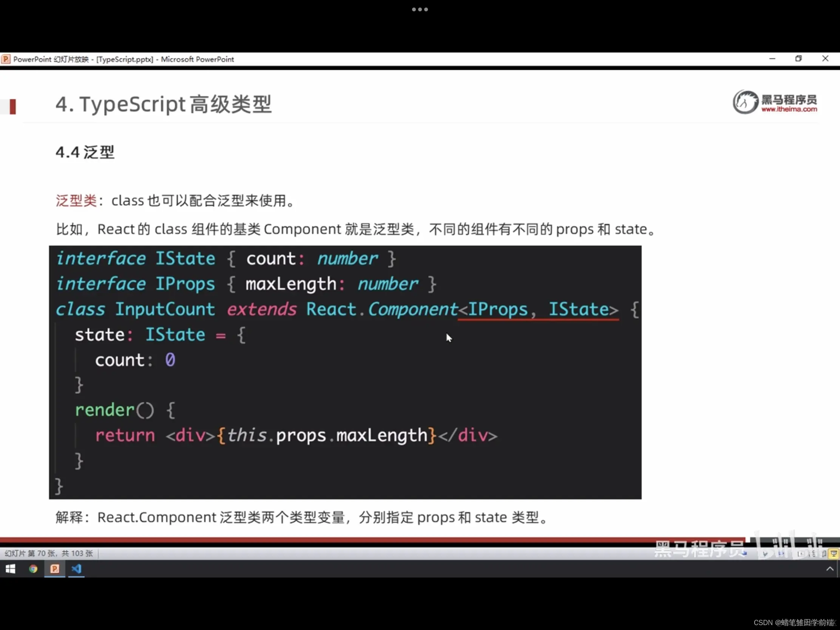Image resolution: width=840 pixels, height=630 pixels.
Task: Click the www.itheima.com link in logo
Action: pyautogui.click(x=789, y=110)
